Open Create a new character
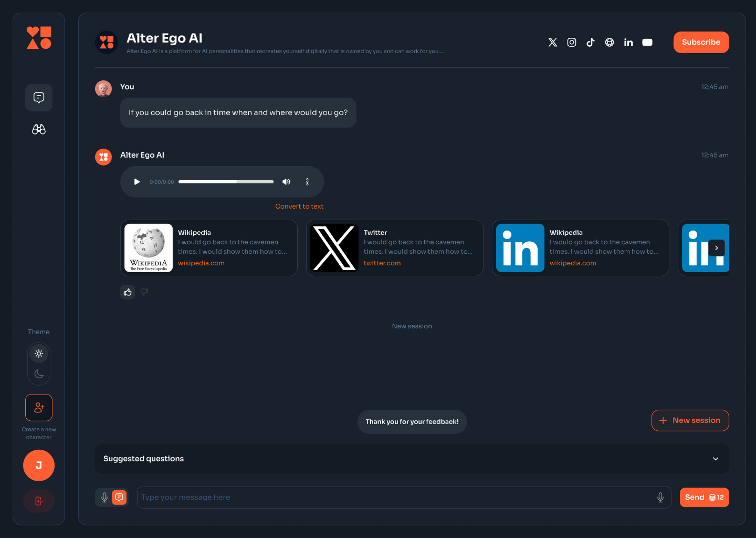Image resolution: width=756 pixels, height=538 pixels. click(x=39, y=408)
